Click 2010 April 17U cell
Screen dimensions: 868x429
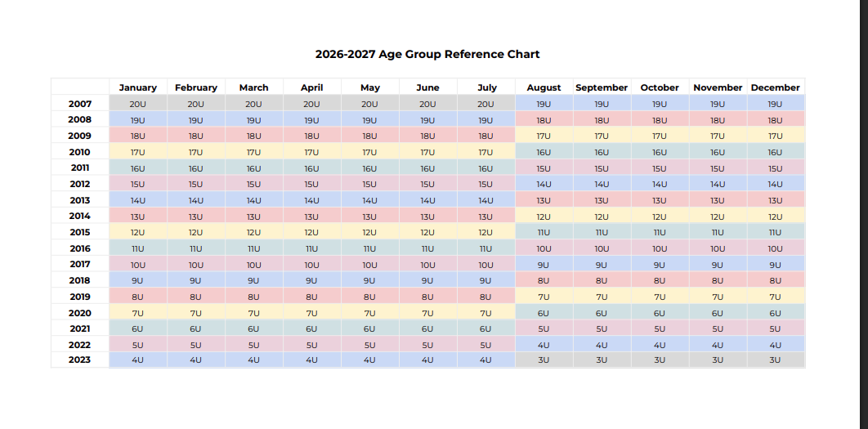311,152
